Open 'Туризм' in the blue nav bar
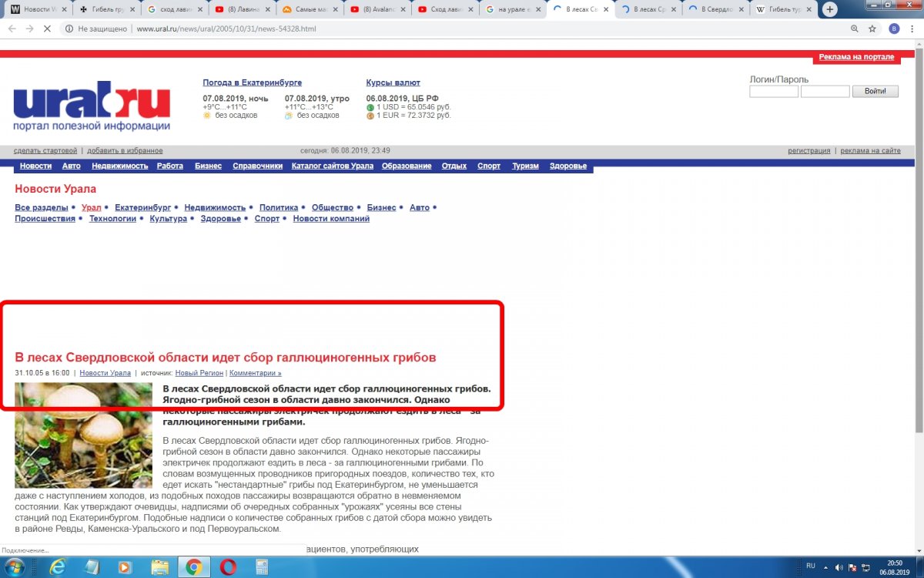This screenshot has width=924, height=578. (526, 166)
